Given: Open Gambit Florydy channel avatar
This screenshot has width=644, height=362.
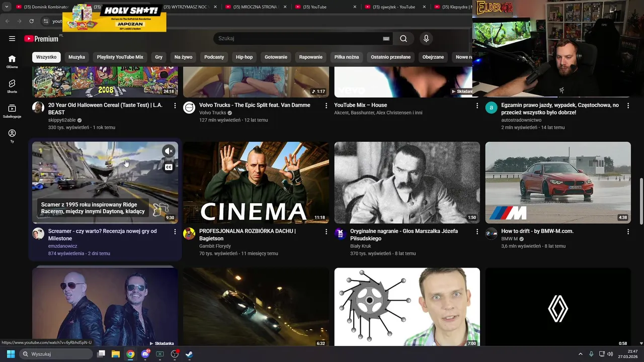Looking at the screenshot, I should pyautogui.click(x=189, y=233).
